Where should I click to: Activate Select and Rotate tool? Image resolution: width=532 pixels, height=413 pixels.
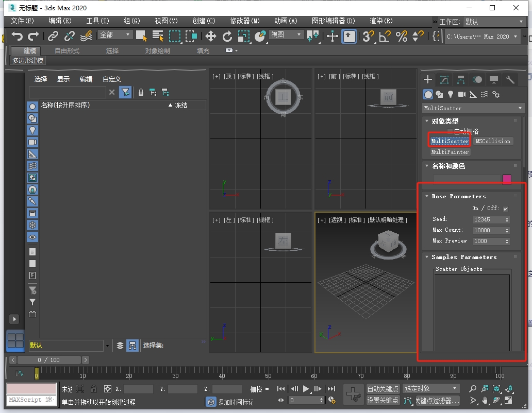(227, 36)
